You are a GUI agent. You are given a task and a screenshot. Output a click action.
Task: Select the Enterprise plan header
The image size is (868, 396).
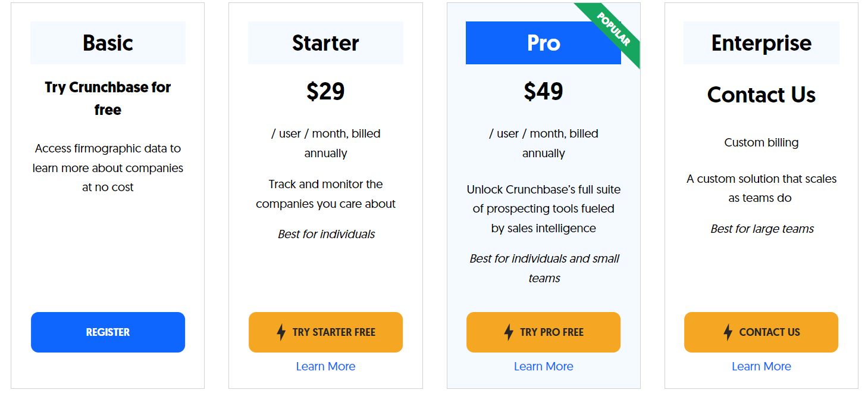pos(761,43)
